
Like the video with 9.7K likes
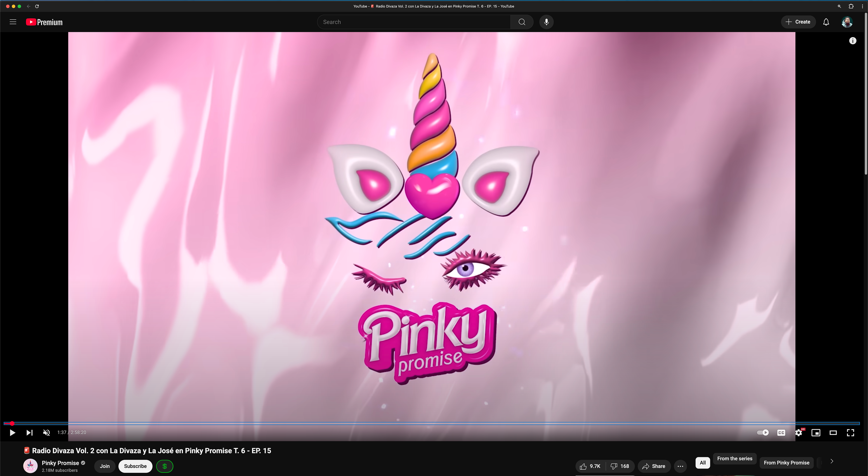pos(590,466)
